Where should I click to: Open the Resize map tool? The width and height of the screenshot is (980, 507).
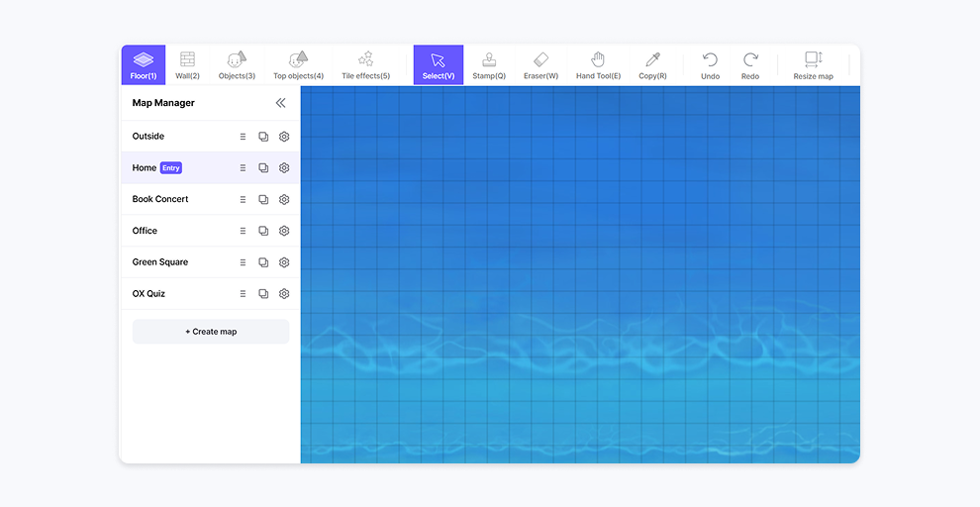[x=813, y=65]
